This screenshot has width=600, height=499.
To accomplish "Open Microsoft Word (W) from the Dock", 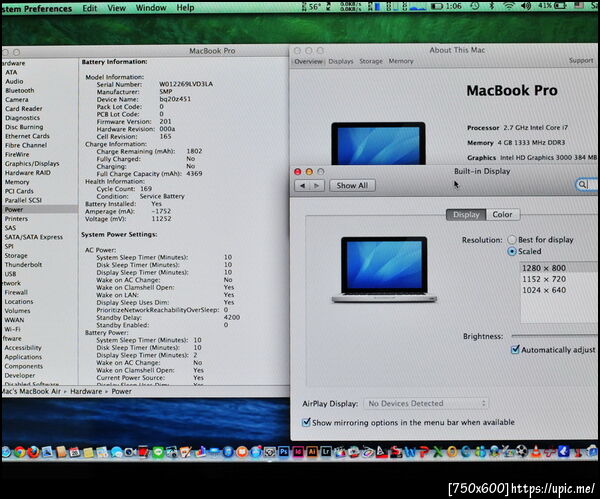I will pyautogui.click(x=409, y=452).
